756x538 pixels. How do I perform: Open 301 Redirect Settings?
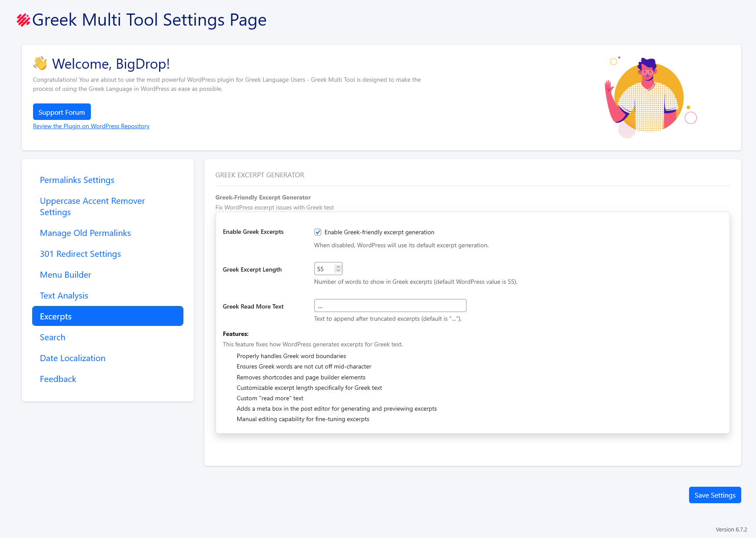(x=80, y=254)
